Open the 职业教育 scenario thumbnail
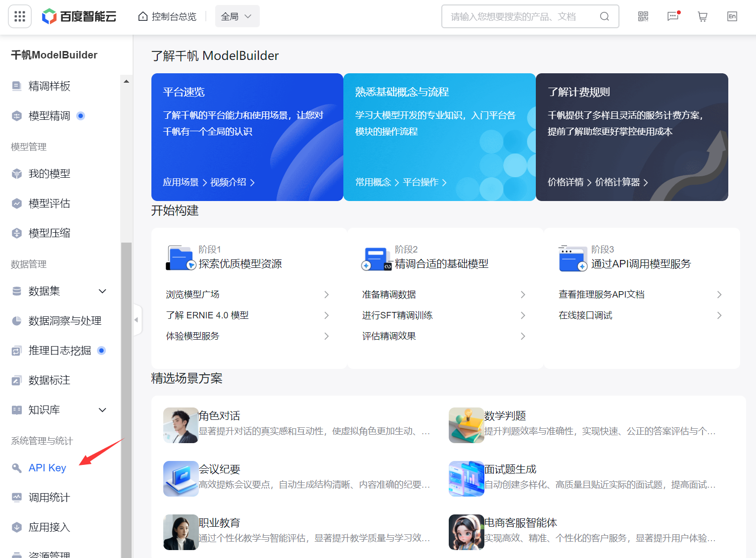 coord(181,532)
